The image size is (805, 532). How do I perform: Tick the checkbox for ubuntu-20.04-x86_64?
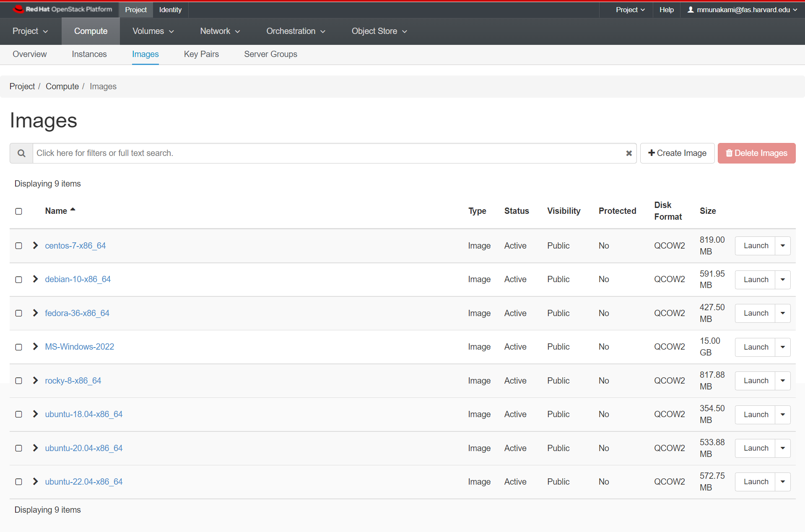click(x=19, y=448)
